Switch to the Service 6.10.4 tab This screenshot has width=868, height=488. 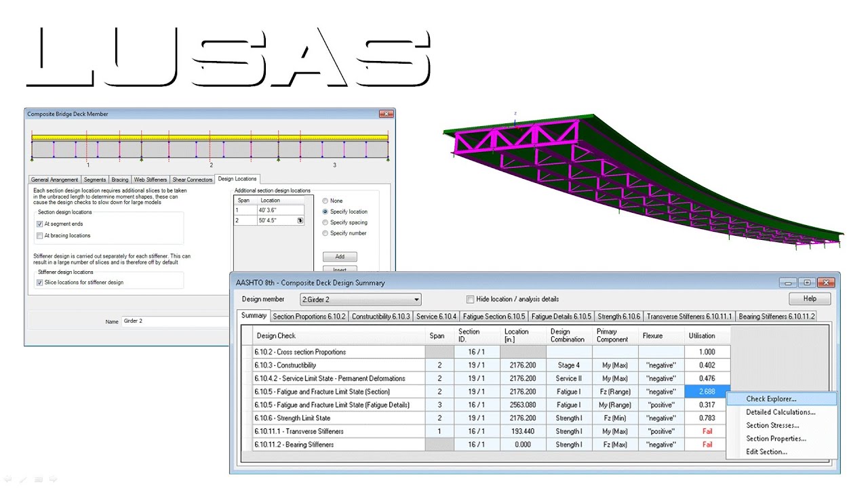[x=437, y=317]
